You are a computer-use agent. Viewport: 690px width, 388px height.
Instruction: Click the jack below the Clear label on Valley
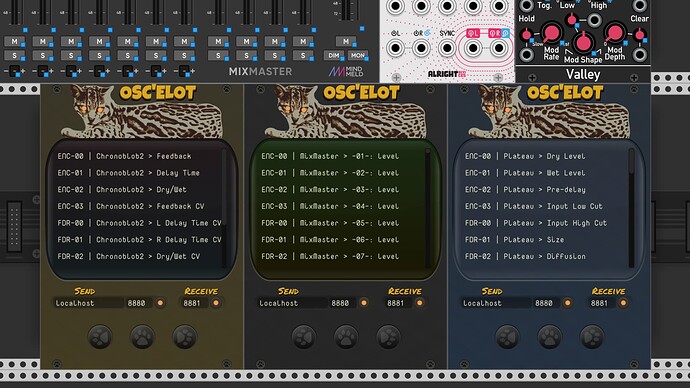click(639, 55)
